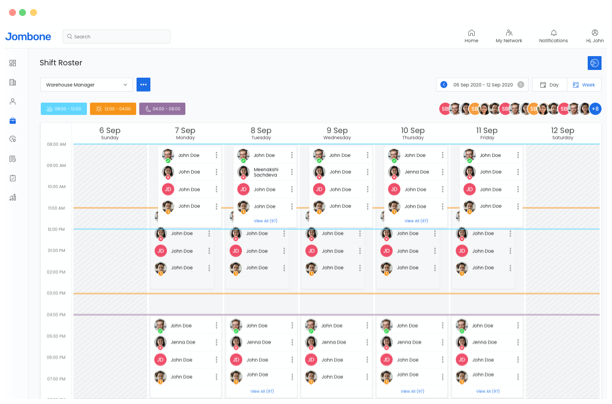Open the dashboard grid icon in sidebar
Image resolution: width=612 pixels, height=404 pixels.
pyautogui.click(x=12, y=63)
